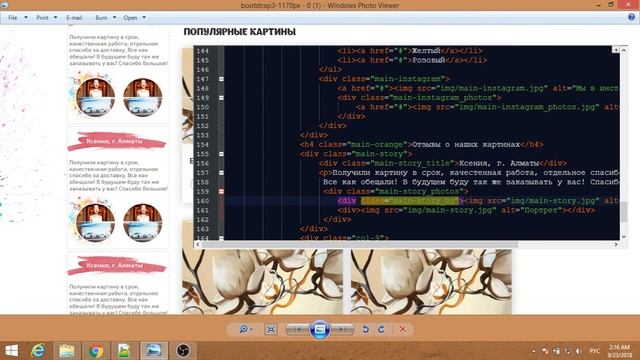Open the zoom display size control
This screenshot has width=640, height=360.
click(x=246, y=329)
